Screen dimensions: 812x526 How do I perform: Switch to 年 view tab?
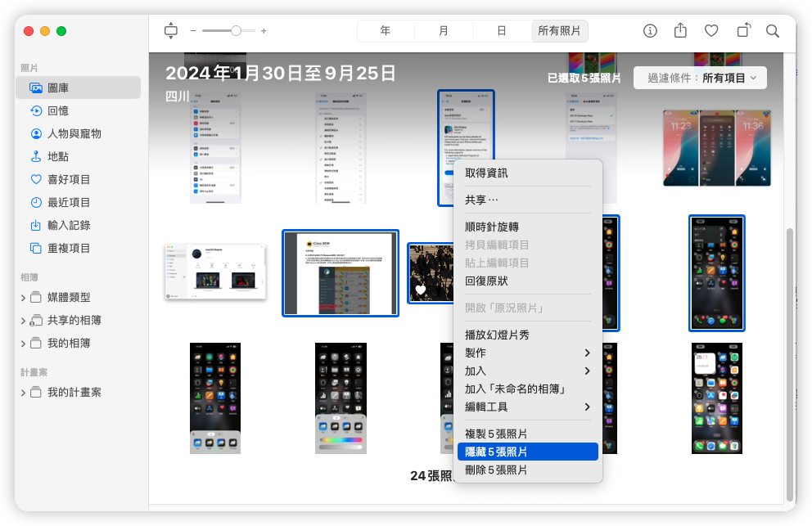[386, 31]
